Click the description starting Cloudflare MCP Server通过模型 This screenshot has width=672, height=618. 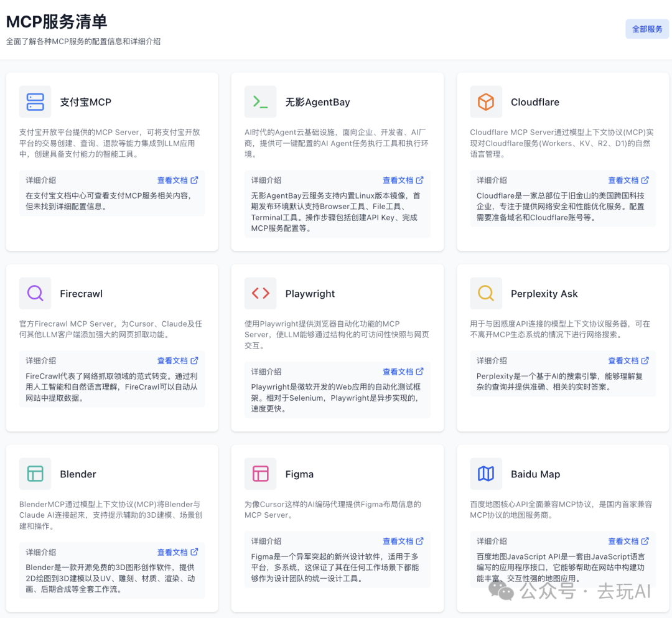[x=562, y=143]
